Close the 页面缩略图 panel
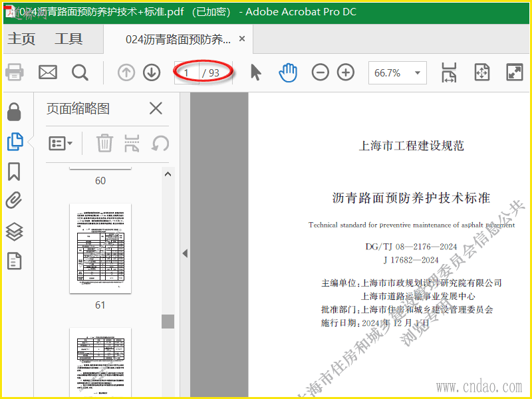 tap(156, 108)
